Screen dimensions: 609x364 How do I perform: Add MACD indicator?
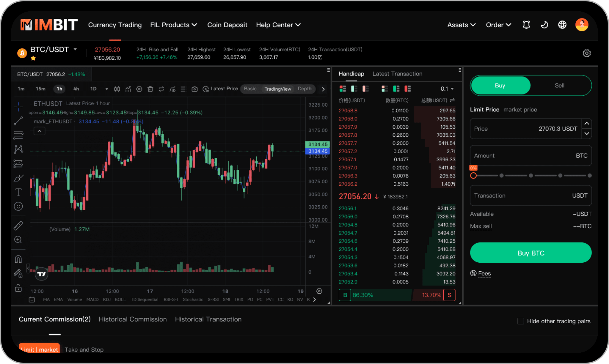92,300
